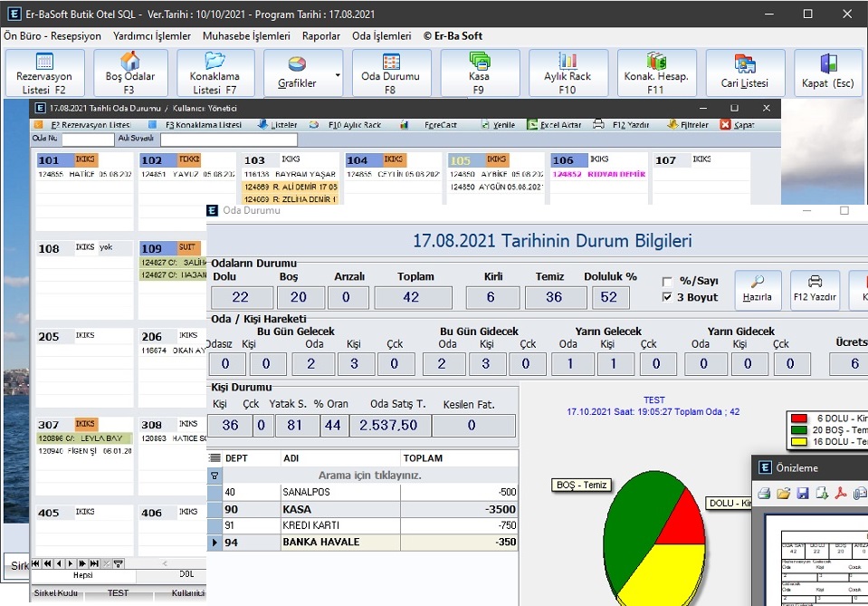Click green legend swatch for 20 BOŞ
868x606 pixels.
(x=799, y=430)
